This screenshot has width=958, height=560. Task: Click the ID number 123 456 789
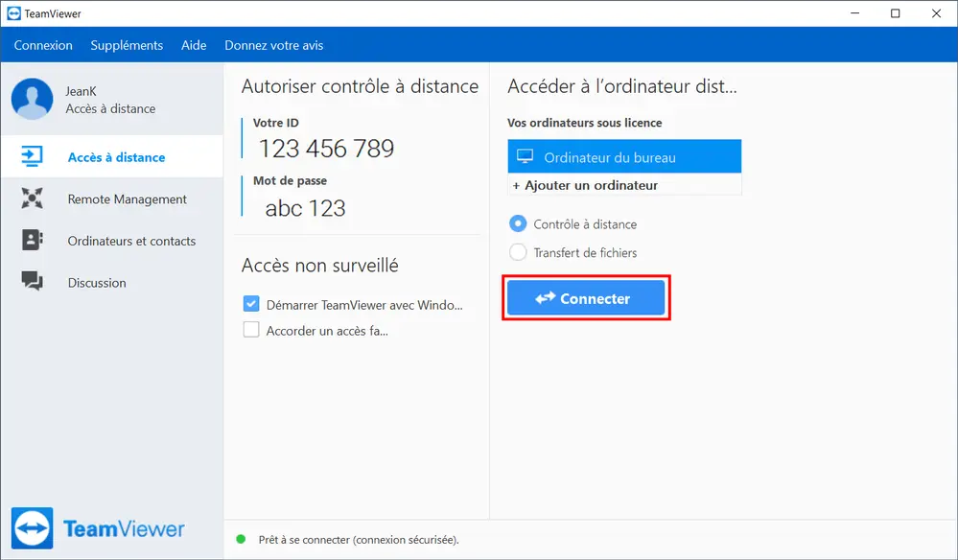pos(327,149)
